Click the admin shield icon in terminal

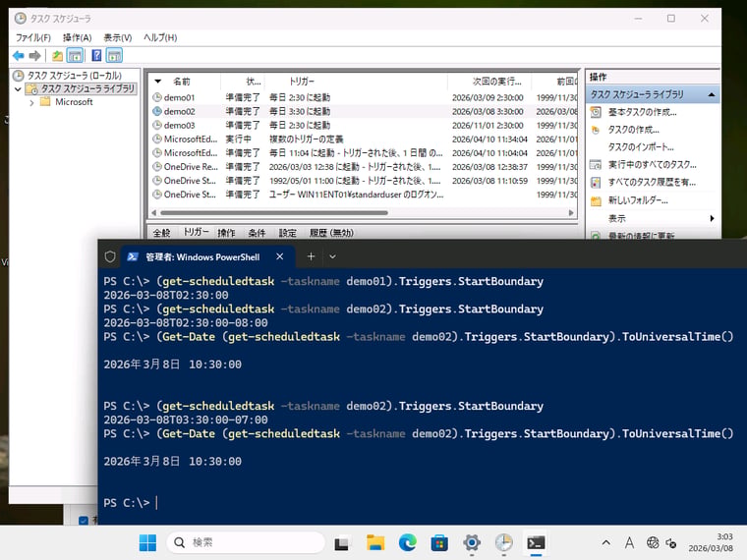110,256
